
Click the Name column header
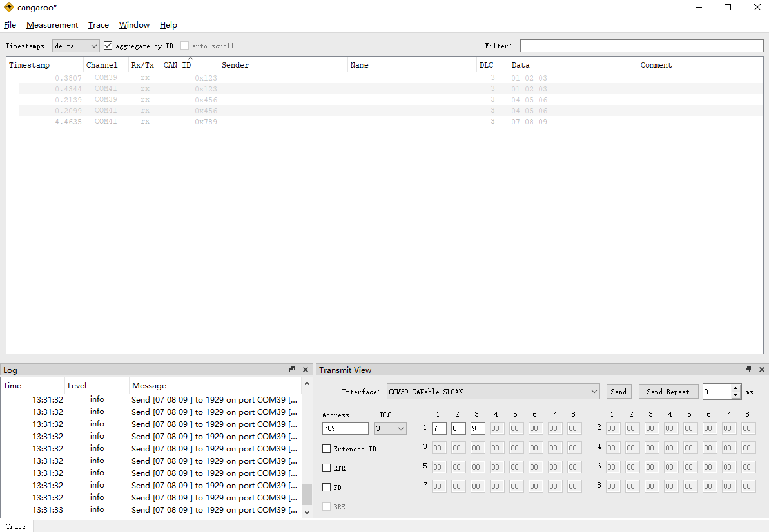coord(412,64)
